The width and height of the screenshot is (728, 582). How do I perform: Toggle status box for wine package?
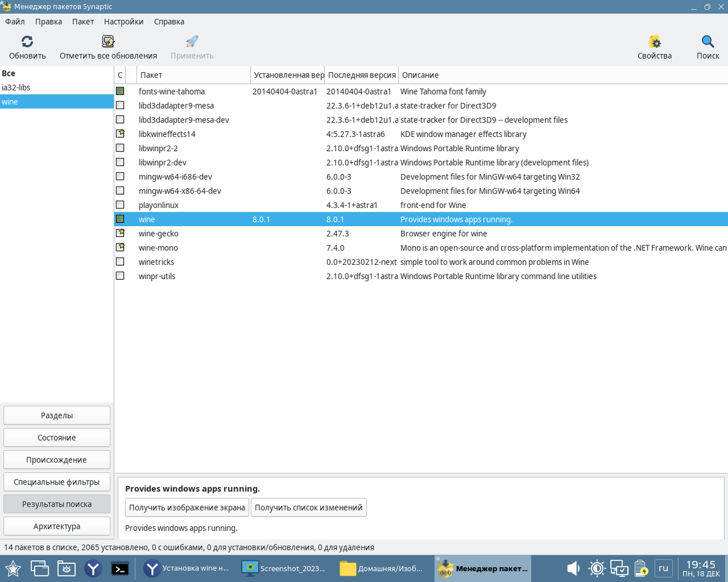(x=120, y=219)
